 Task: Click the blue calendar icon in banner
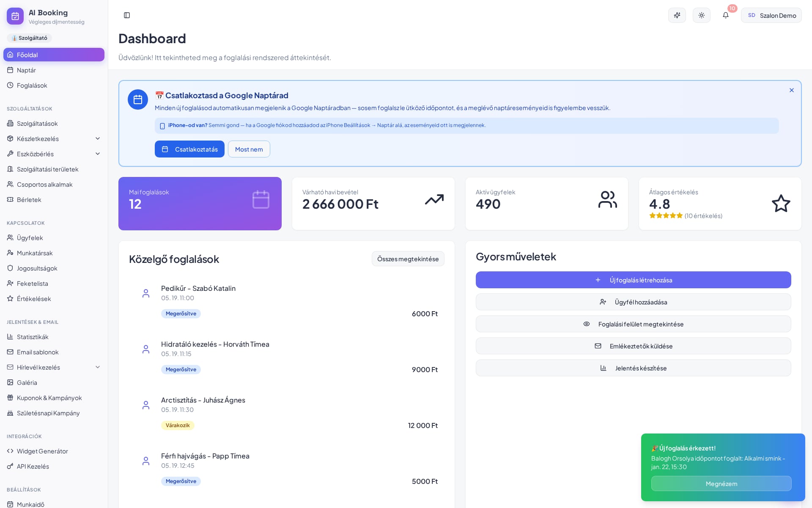[x=138, y=99]
